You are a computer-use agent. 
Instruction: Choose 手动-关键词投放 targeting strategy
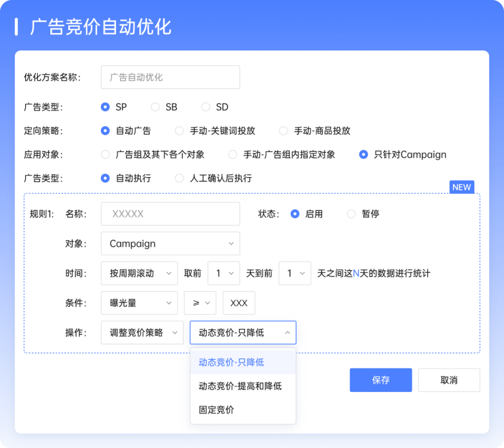tap(179, 131)
